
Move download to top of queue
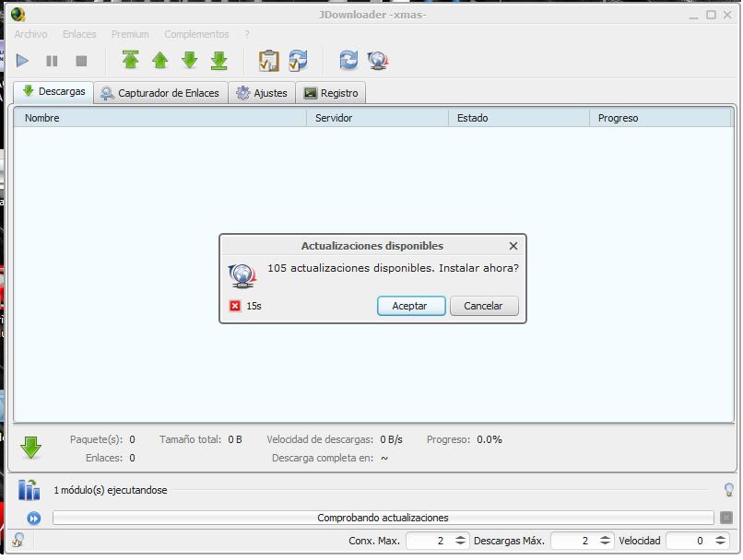pyautogui.click(x=130, y=60)
